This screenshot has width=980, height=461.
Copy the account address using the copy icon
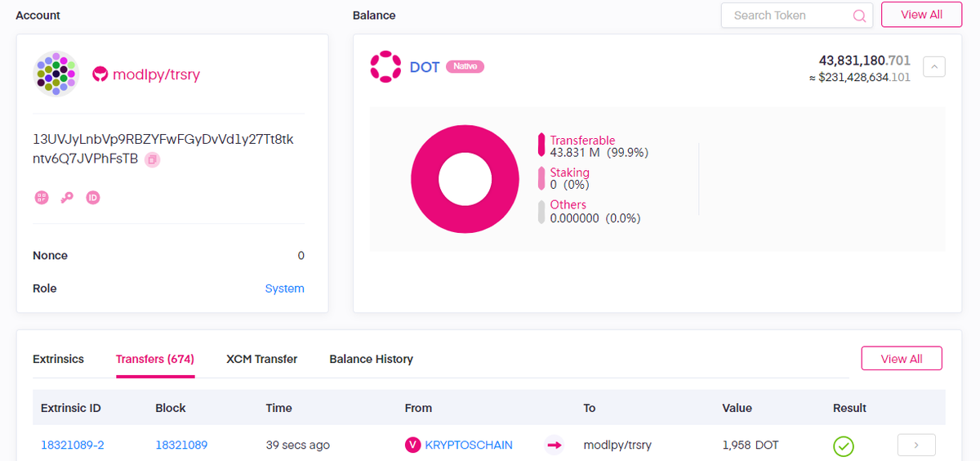152,159
